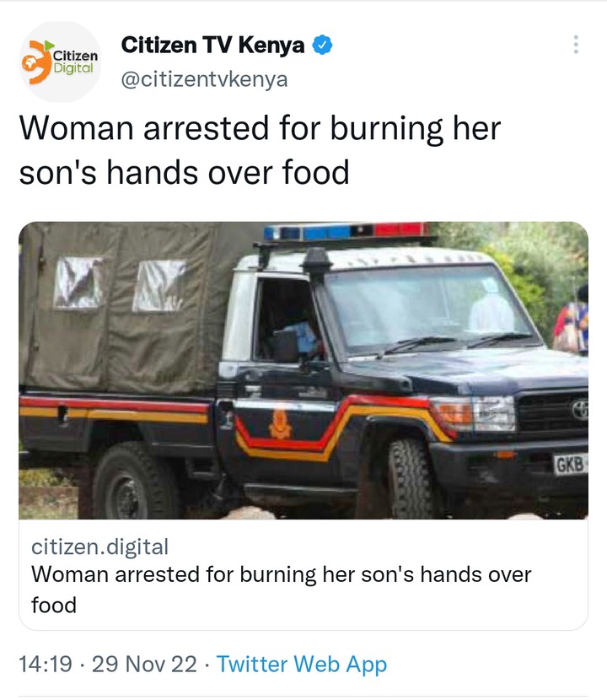
Task: Click the 14:19 timestamp
Action: tap(45, 664)
